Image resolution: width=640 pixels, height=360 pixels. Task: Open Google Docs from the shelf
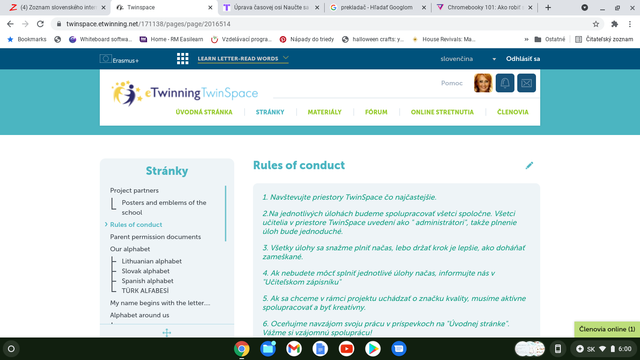(320, 349)
